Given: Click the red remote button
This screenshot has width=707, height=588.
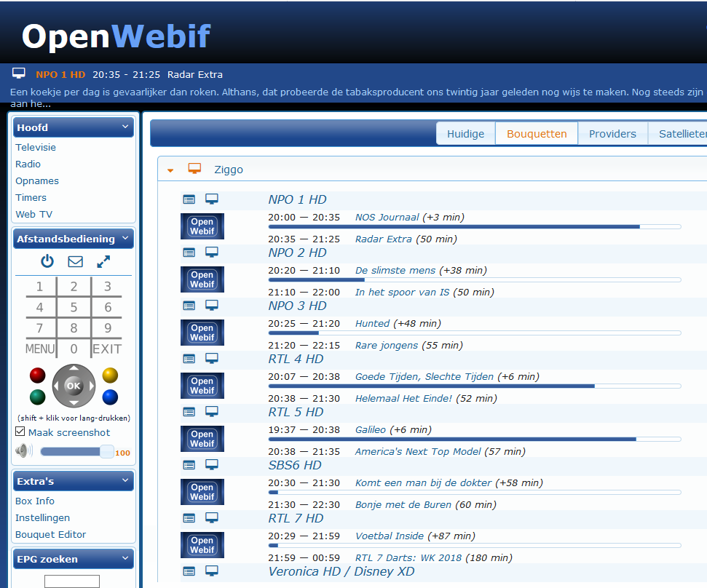Looking at the screenshot, I should tap(37, 375).
